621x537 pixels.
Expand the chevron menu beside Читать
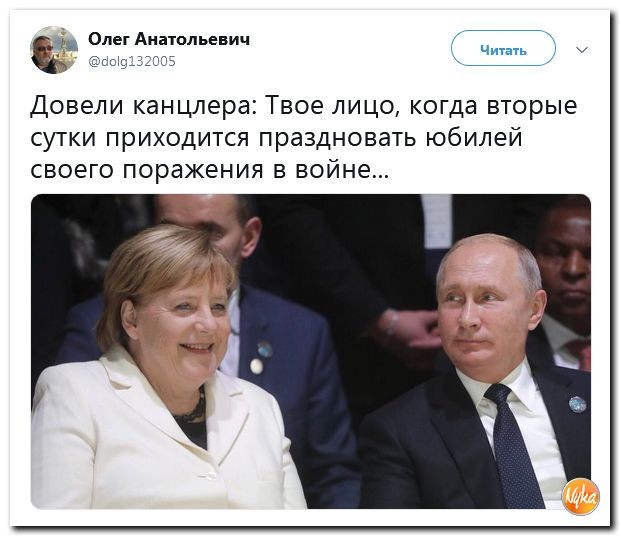(x=581, y=50)
